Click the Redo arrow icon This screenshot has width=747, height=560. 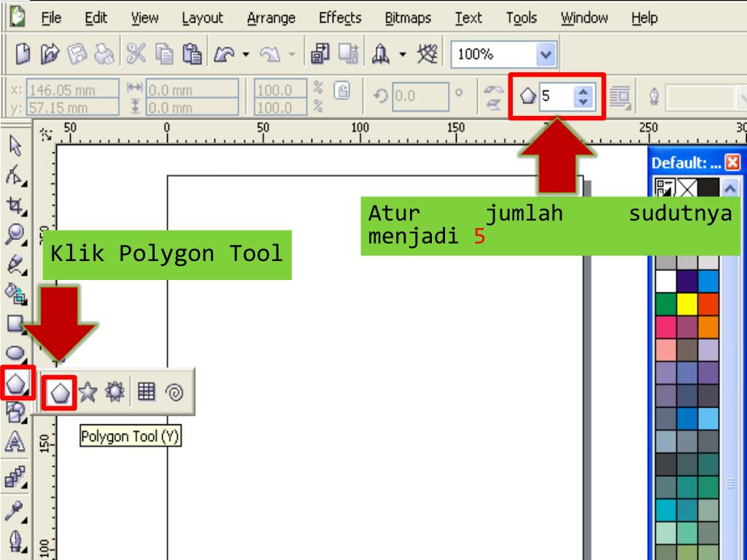[x=270, y=54]
